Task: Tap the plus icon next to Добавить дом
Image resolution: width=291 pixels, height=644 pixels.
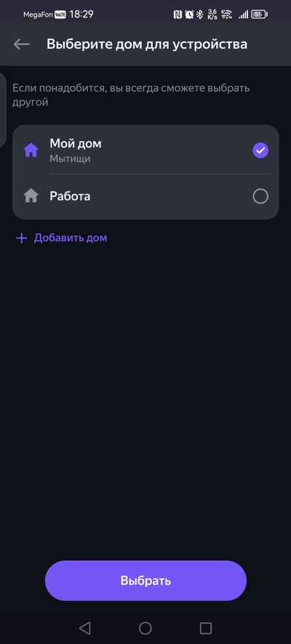Action: click(21, 238)
